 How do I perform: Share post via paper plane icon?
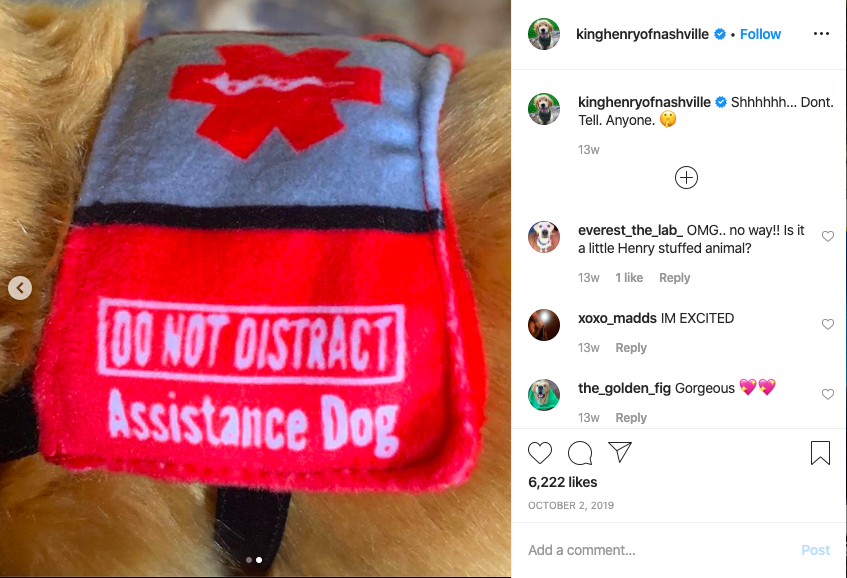click(620, 452)
